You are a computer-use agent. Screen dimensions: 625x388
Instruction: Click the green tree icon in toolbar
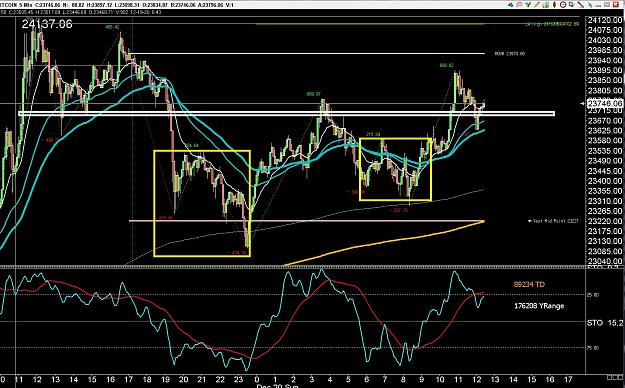click(x=528, y=5)
